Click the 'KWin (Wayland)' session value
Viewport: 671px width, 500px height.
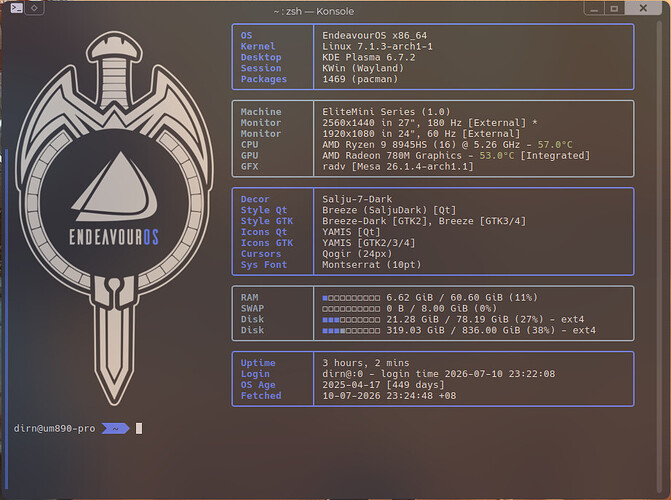tap(363, 68)
